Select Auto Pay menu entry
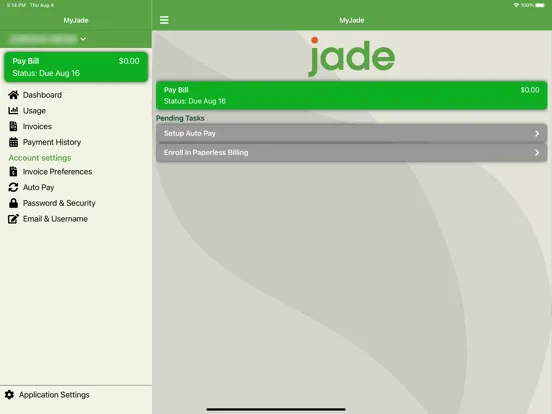The width and height of the screenshot is (552, 414). [38, 187]
